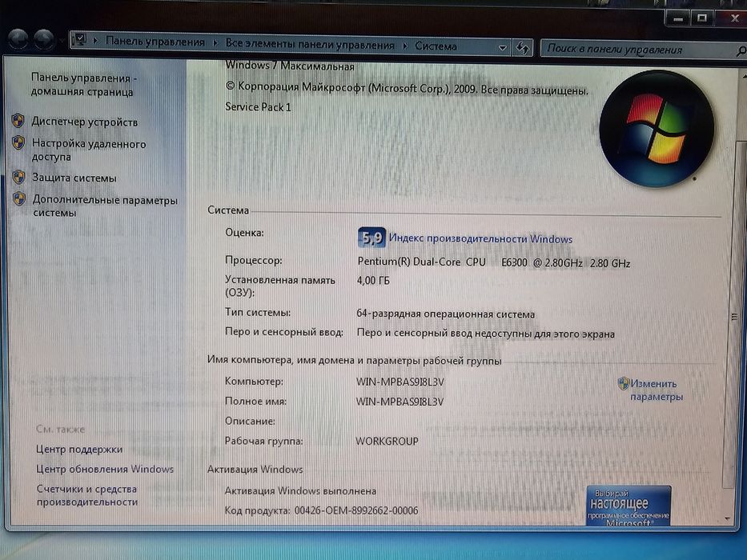Click Перо и сенсорный ввод недоступны text

click(x=485, y=334)
